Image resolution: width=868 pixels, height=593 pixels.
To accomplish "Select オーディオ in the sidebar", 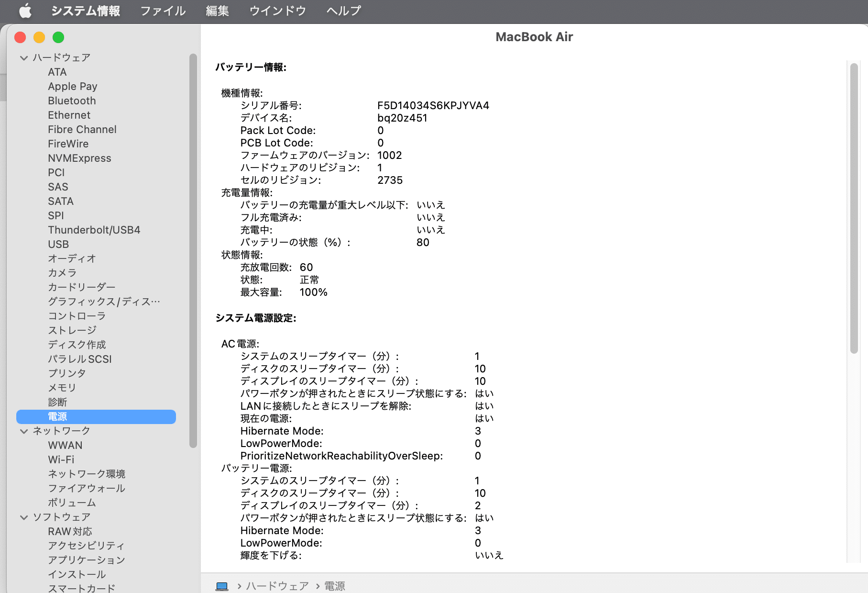I will pos(72,258).
